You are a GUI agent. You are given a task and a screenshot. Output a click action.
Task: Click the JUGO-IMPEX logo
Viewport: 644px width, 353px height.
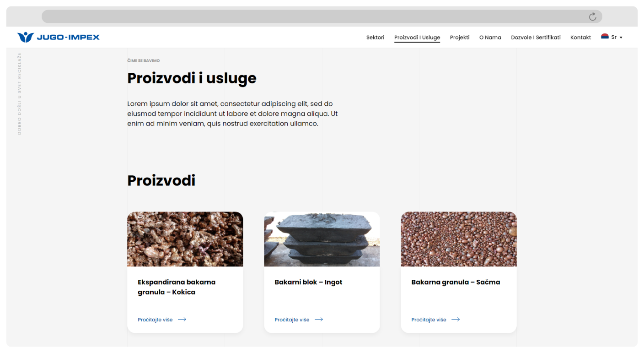59,37
